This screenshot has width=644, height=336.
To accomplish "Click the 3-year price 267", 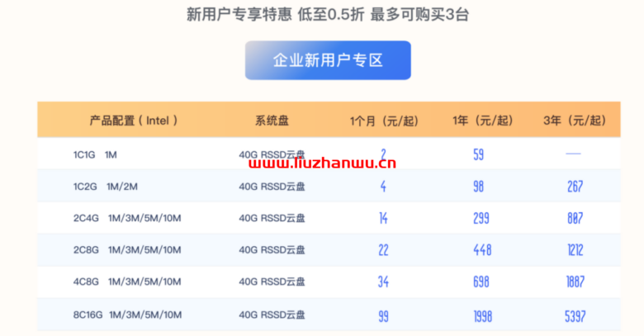I will click(x=575, y=187).
